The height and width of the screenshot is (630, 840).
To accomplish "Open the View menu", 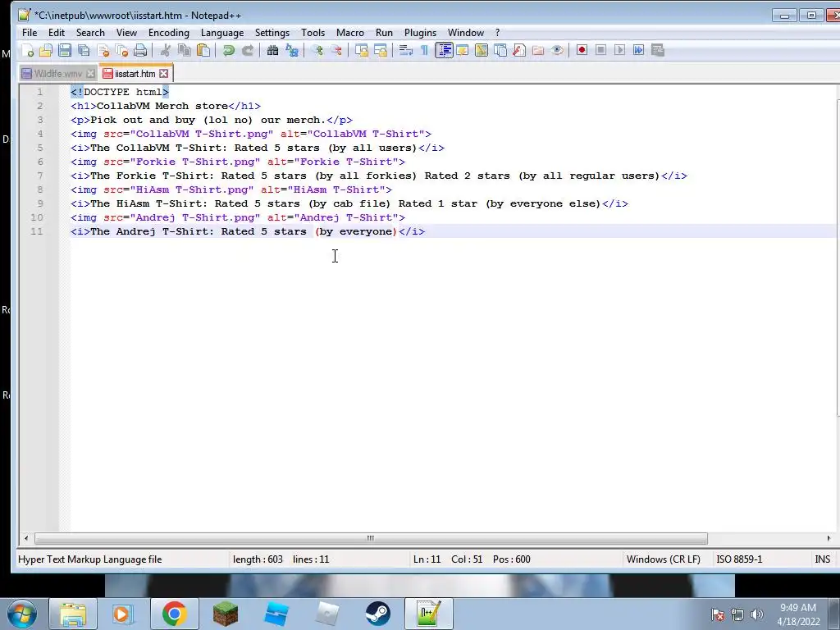I will click(126, 33).
